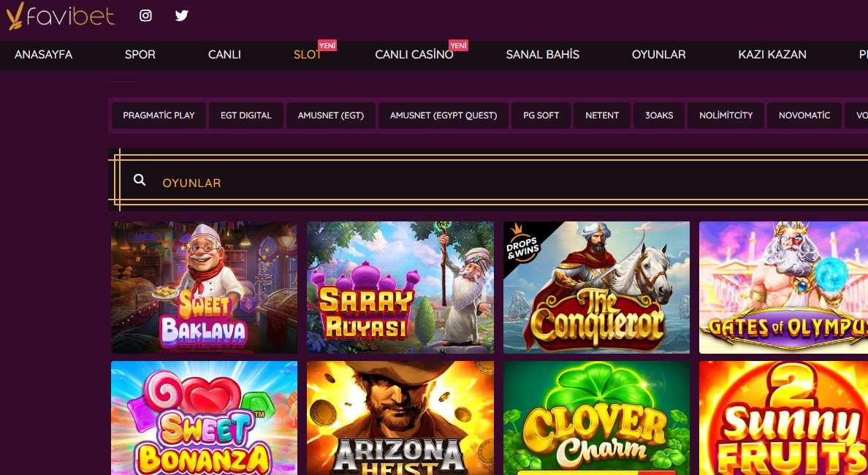
Task: Go to the ANASAYFA menu item
Action: (x=43, y=55)
